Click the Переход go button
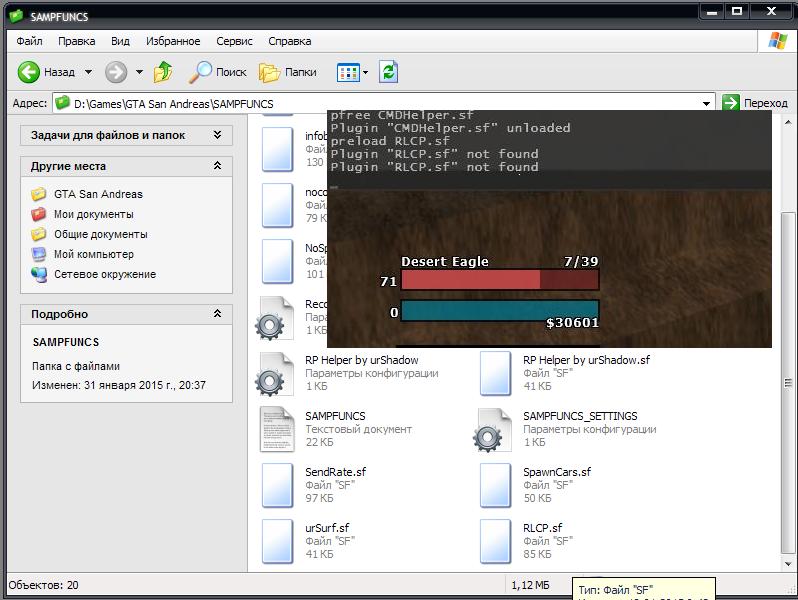The image size is (798, 600). coord(755,103)
